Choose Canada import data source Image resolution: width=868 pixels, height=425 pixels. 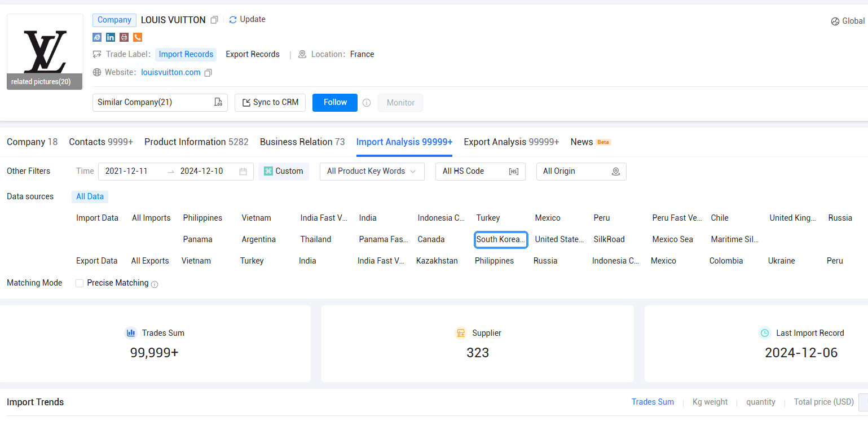tap(431, 240)
